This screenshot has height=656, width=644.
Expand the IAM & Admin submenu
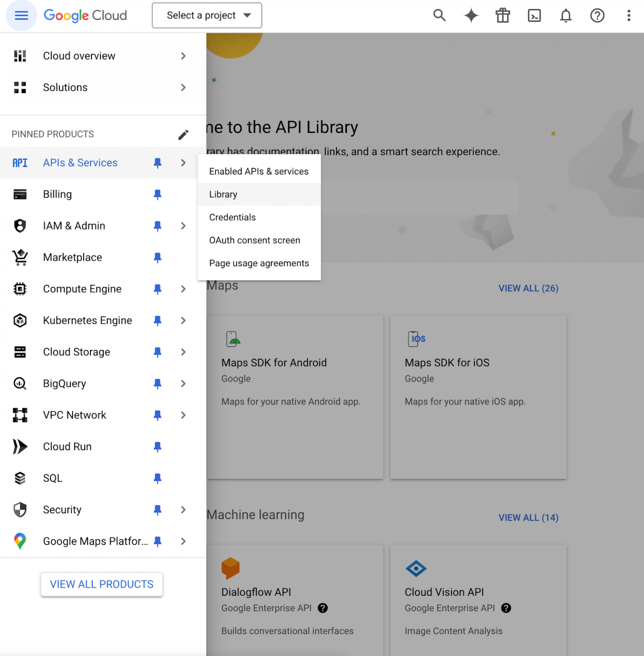click(x=183, y=225)
